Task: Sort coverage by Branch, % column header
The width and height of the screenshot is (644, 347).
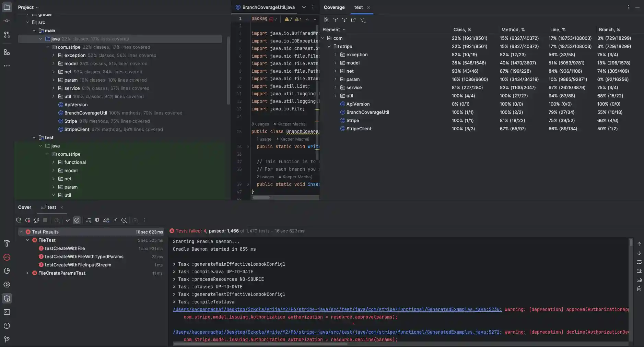Action: click(609, 30)
